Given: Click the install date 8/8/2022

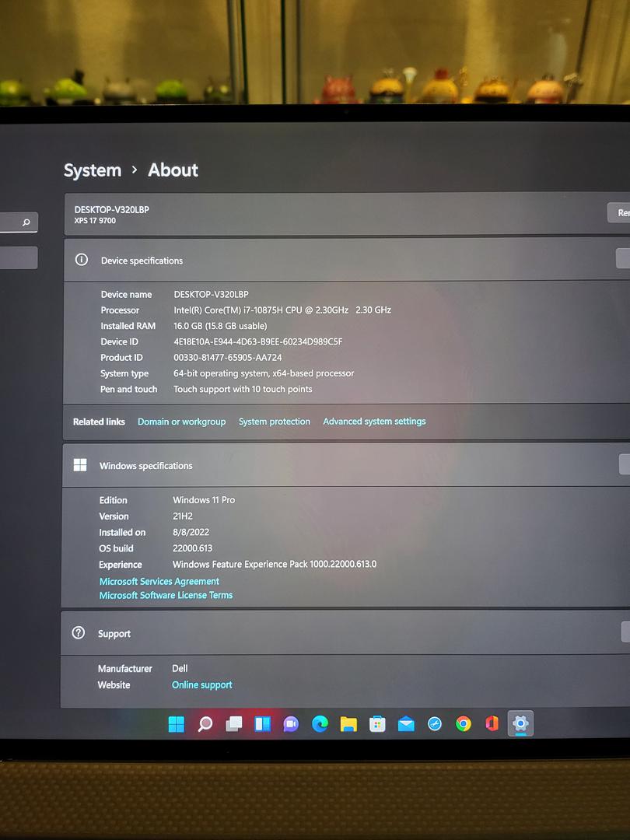Looking at the screenshot, I should (191, 532).
